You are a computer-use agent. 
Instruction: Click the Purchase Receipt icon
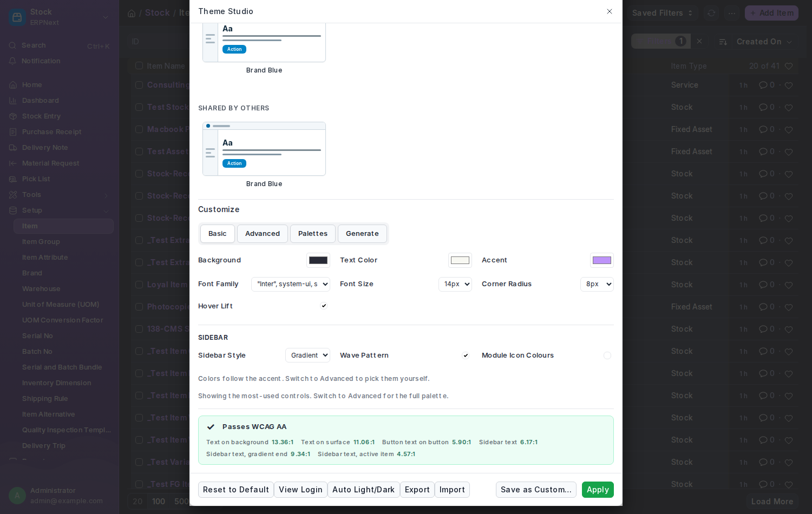tap(13, 132)
